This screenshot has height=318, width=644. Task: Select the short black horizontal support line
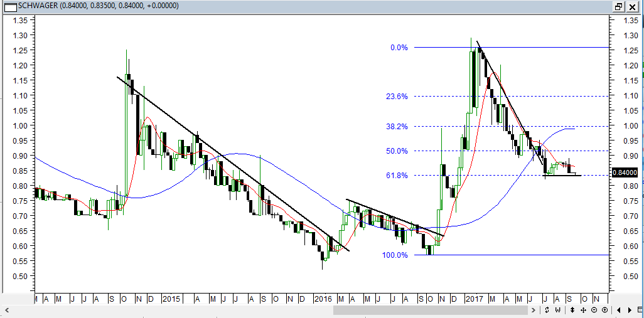click(x=562, y=176)
